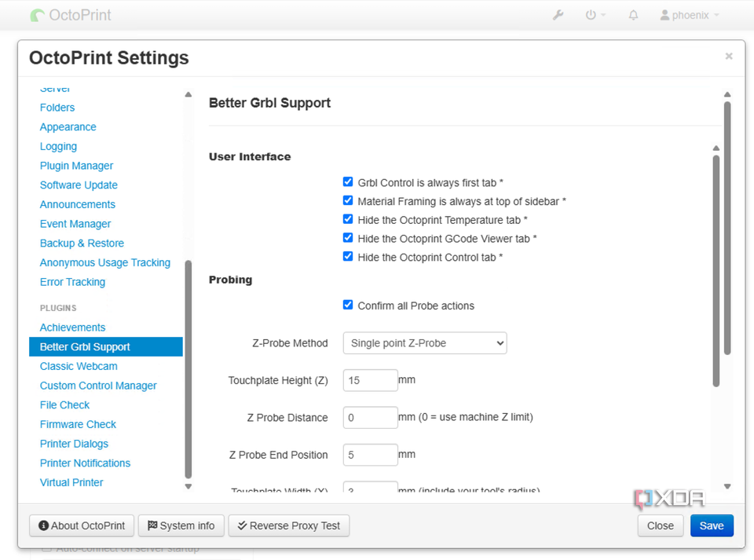The height and width of the screenshot is (560, 754).
Task: Go to Software Update settings
Action: point(79,185)
